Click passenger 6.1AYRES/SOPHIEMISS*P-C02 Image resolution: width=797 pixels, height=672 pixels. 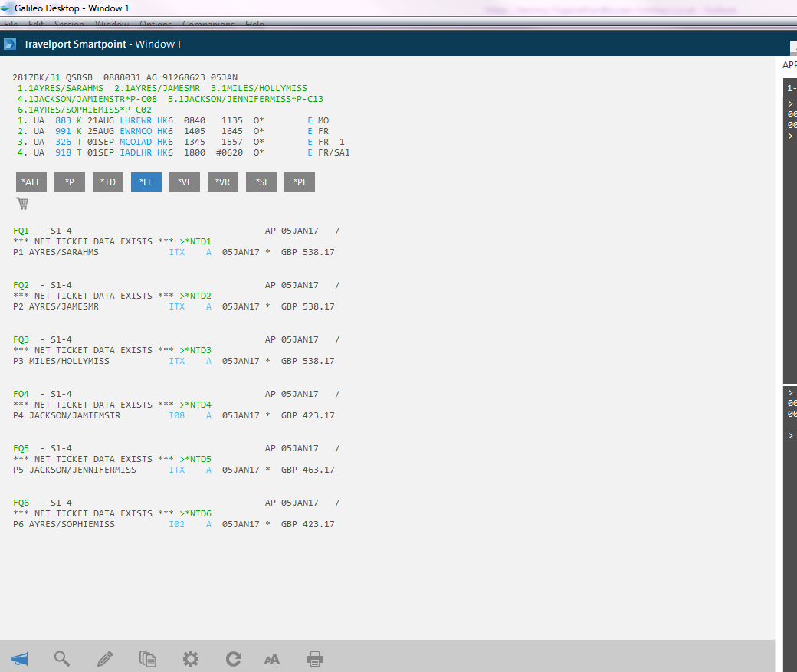click(84, 110)
